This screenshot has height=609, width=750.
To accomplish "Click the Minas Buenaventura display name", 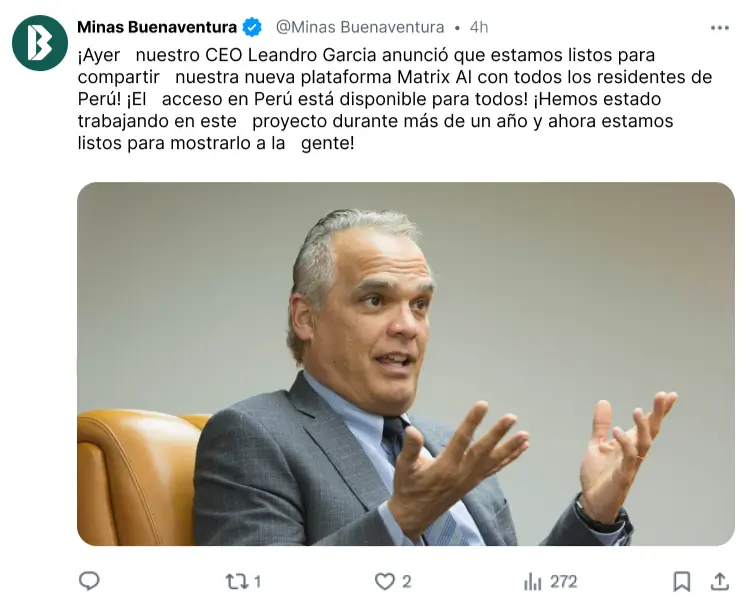I will [157, 27].
